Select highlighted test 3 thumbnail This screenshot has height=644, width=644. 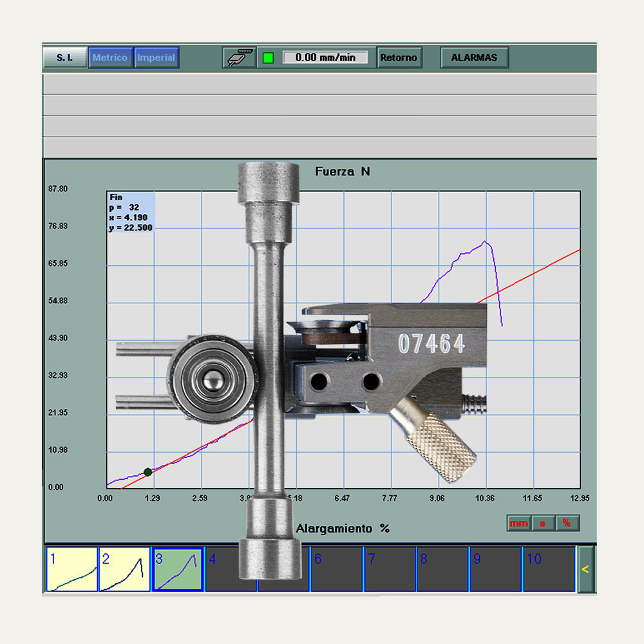click(x=177, y=569)
